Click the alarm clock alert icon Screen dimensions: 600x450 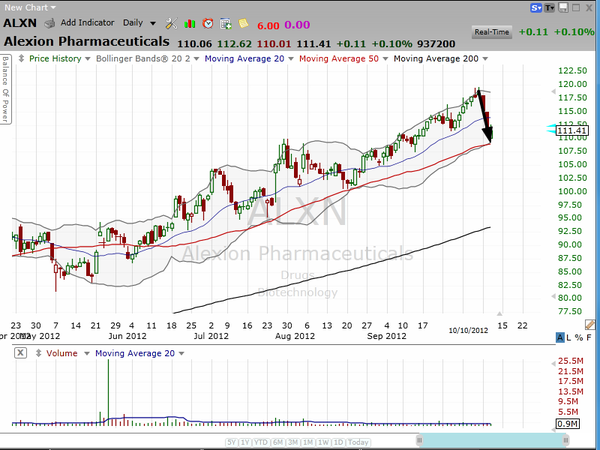208,24
